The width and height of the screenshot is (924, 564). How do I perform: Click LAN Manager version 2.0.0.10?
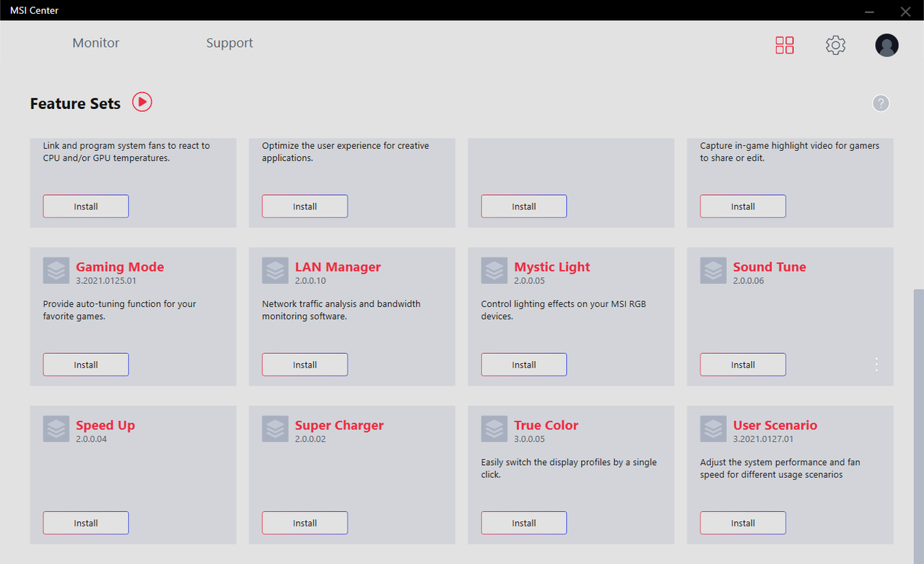(310, 281)
